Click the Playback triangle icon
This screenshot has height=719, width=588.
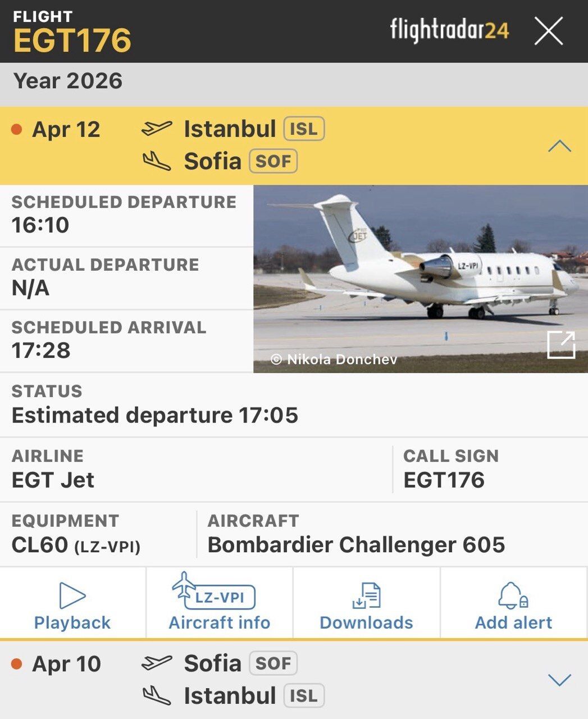[x=72, y=595]
